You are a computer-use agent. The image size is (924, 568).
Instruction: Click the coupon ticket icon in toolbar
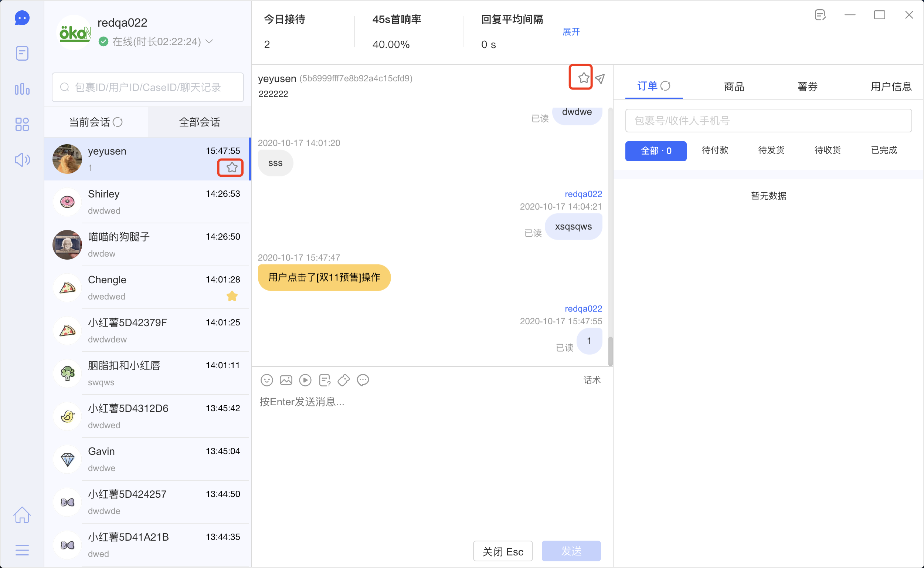click(344, 380)
